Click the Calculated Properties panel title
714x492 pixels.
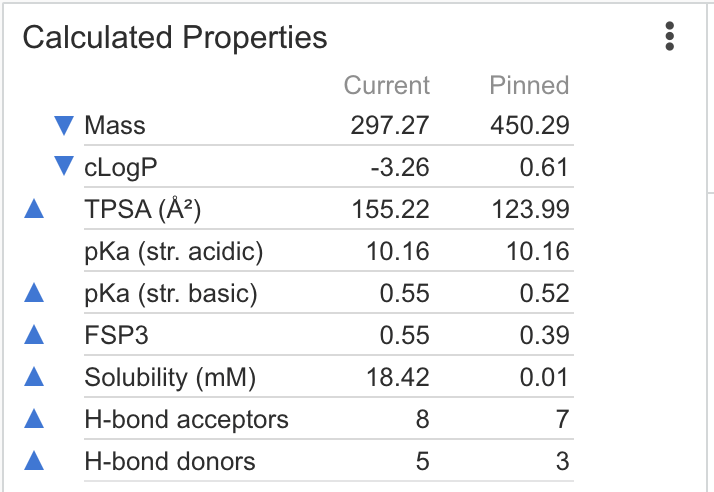click(x=175, y=38)
